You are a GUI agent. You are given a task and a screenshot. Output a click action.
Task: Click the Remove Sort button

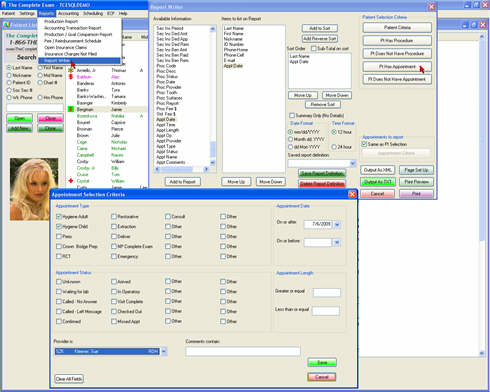click(x=322, y=105)
